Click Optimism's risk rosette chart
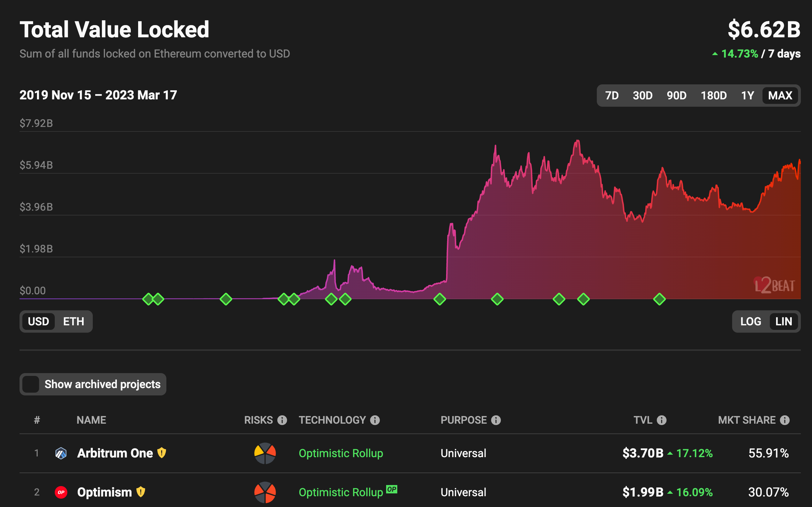The height and width of the screenshot is (507, 812). click(x=265, y=492)
